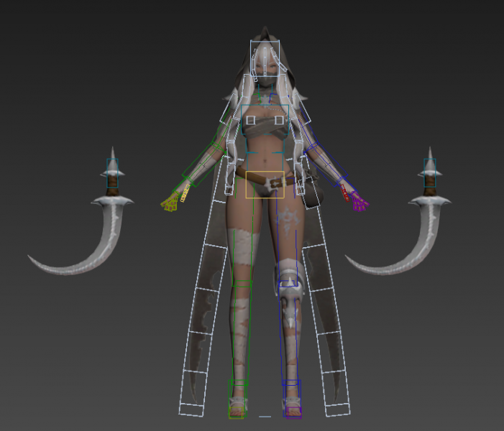Select the green forearm bone
Image resolution: width=504 pixels, height=431 pixels.
pyautogui.click(x=204, y=165)
